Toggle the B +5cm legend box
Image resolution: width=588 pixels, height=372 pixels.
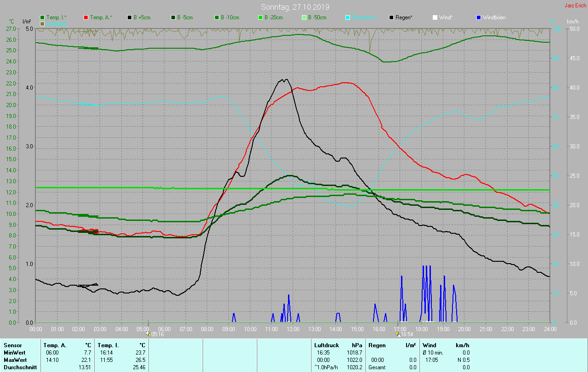[x=130, y=17]
